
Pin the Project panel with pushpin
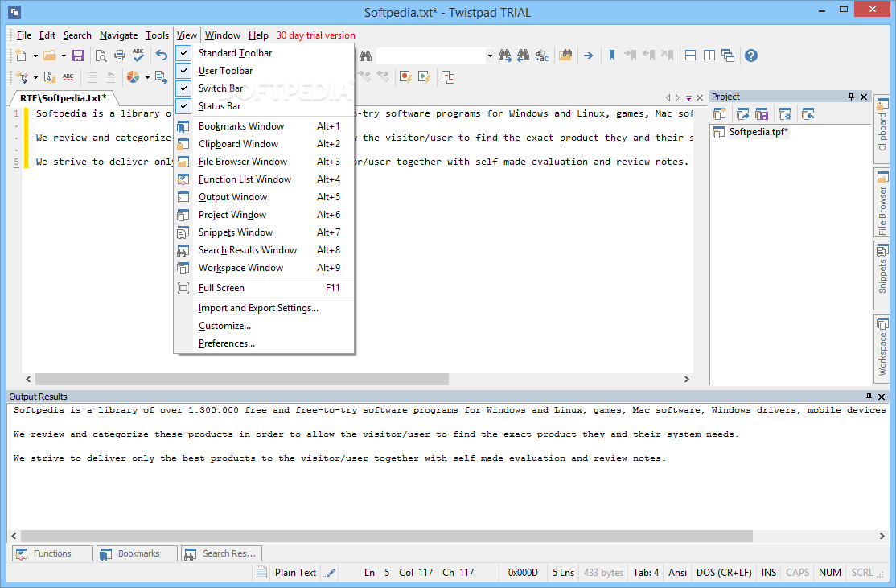click(x=852, y=97)
